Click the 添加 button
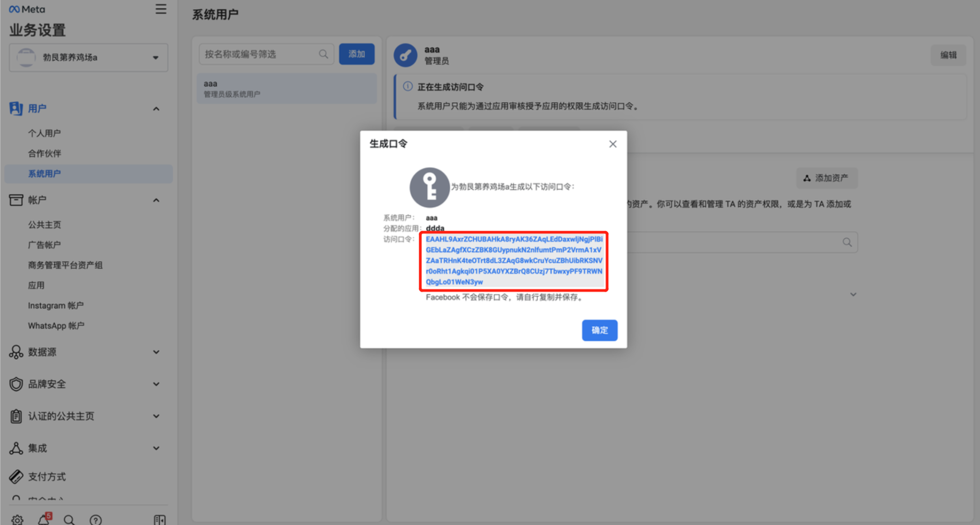980x525 pixels. (x=356, y=54)
